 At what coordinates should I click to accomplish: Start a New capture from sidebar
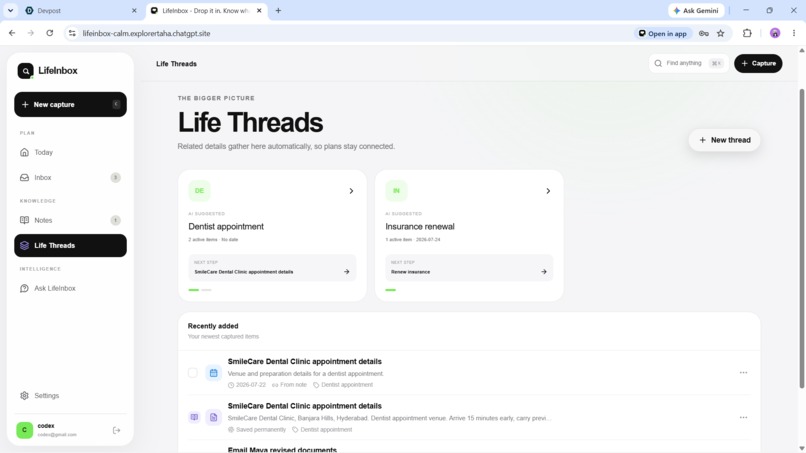70,104
